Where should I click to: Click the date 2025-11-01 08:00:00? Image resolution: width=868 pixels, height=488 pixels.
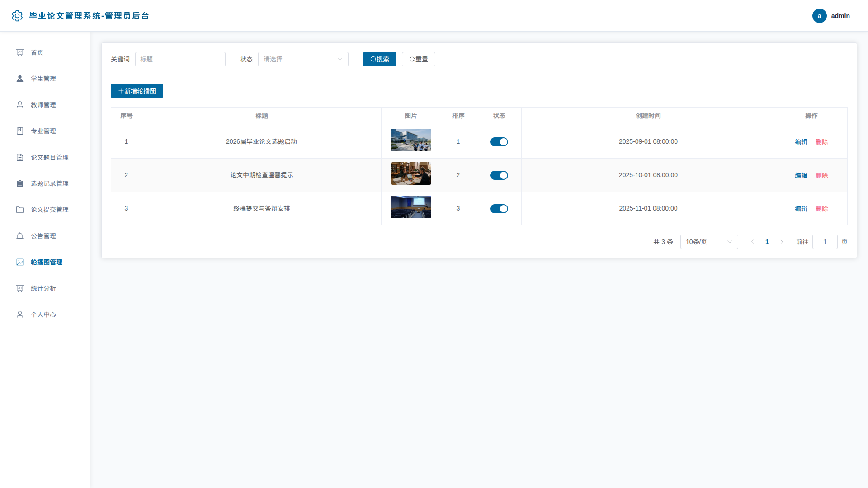[x=648, y=208]
